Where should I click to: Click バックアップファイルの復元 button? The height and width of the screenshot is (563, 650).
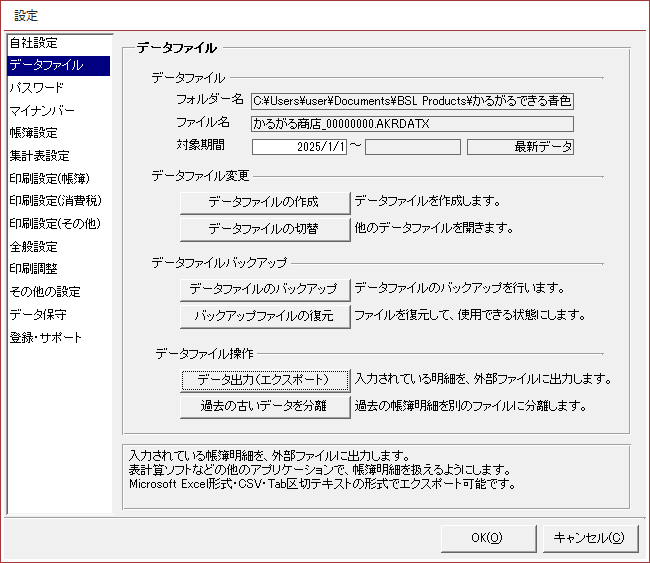[264, 316]
